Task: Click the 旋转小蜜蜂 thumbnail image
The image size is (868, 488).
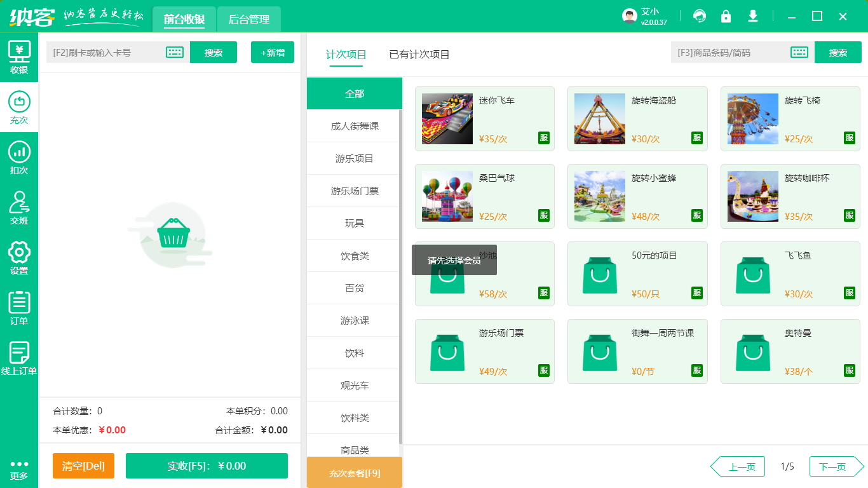Action: [x=600, y=196]
